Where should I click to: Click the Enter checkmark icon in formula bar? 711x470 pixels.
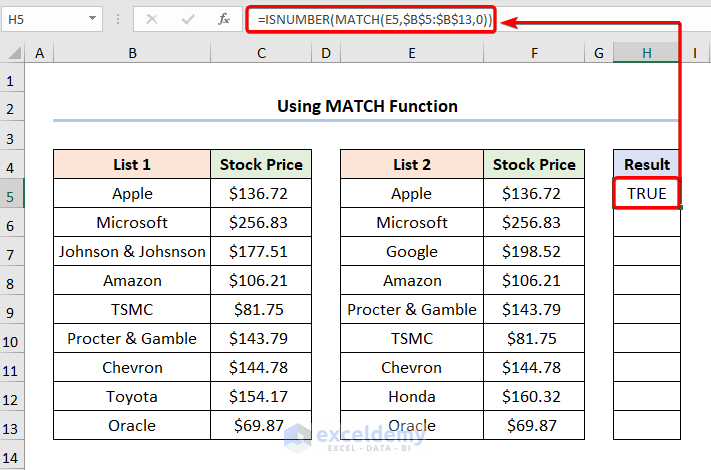(x=187, y=18)
